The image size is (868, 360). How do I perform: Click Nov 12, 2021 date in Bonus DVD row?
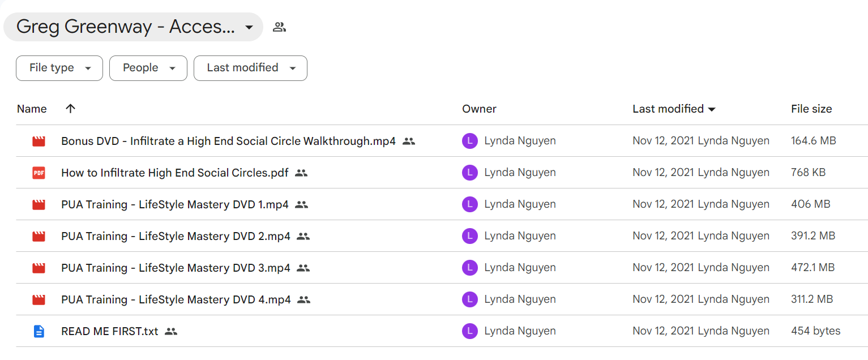pyautogui.click(x=664, y=142)
